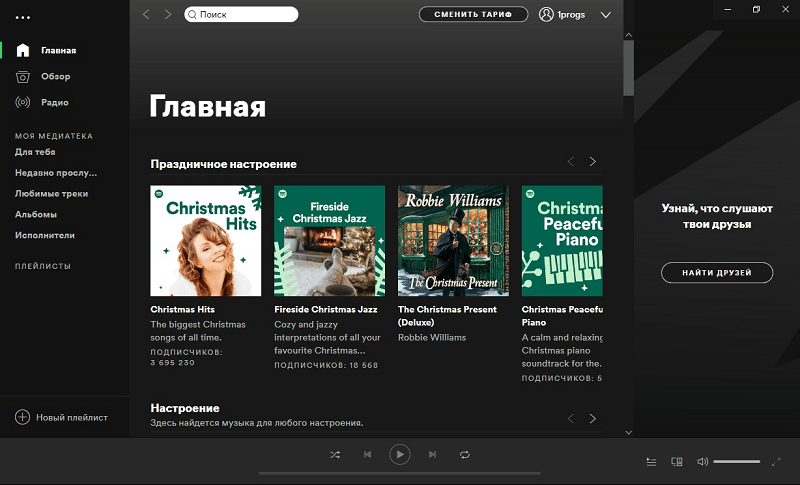800x485 pixels.
Task: Expand the 1progs account dropdown arrow
Action: (x=605, y=15)
